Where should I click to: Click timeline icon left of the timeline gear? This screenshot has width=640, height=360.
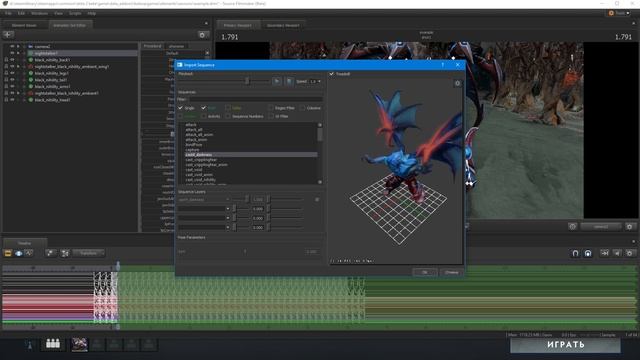(x=617, y=253)
